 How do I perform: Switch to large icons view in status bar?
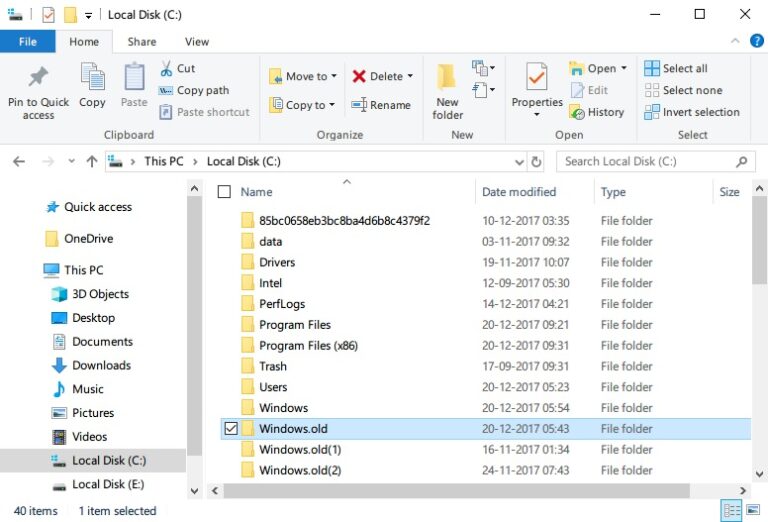755,510
